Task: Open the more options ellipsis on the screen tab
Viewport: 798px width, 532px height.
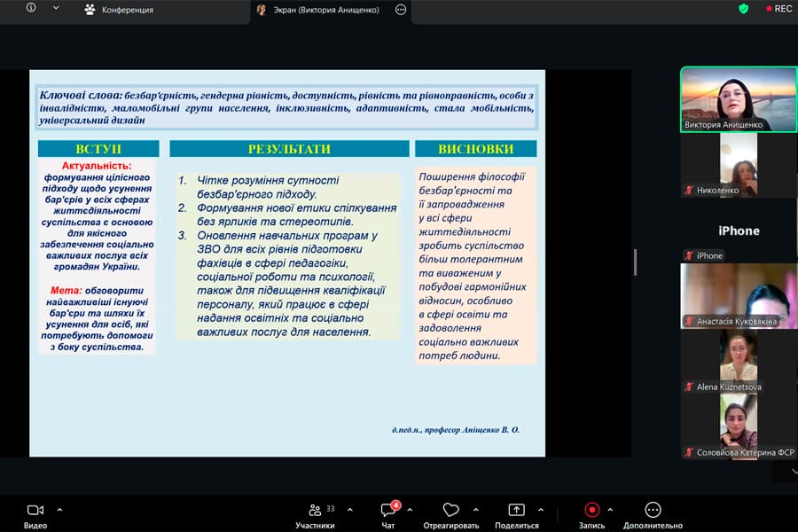Action: point(401,10)
